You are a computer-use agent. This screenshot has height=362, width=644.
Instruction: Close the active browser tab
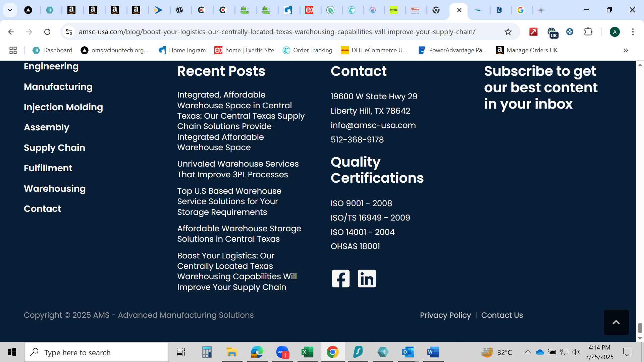459,10
